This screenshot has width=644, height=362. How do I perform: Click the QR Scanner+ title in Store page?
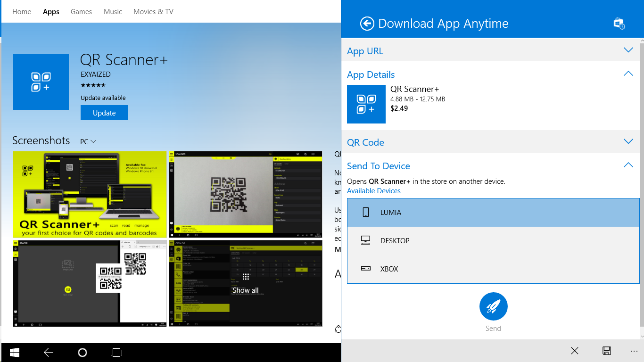pos(124,60)
